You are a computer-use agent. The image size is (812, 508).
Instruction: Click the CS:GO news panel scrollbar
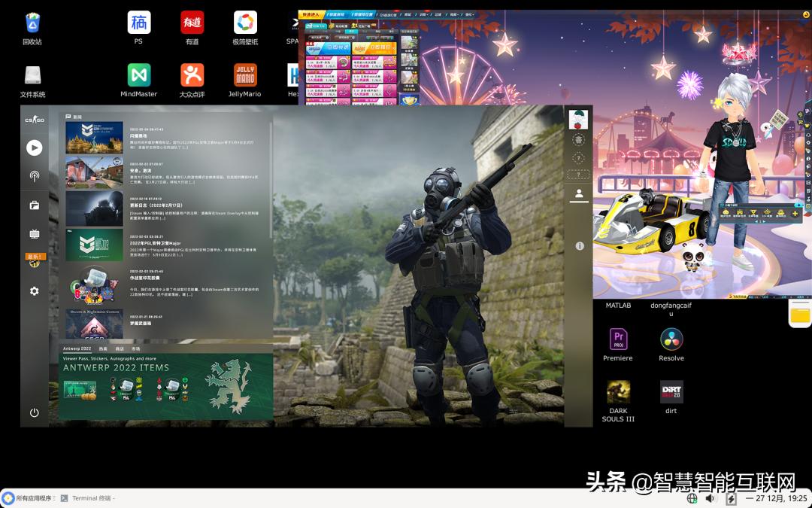(x=271, y=181)
